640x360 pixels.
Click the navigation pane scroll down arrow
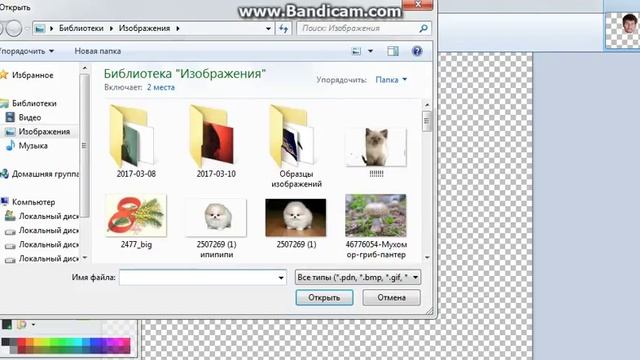pyautogui.click(x=84, y=258)
